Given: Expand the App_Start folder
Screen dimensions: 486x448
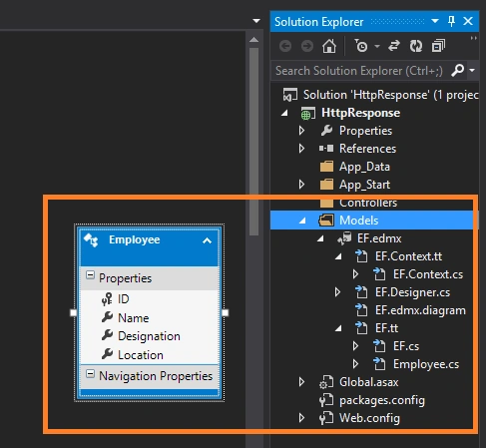Looking at the screenshot, I should tap(301, 185).
